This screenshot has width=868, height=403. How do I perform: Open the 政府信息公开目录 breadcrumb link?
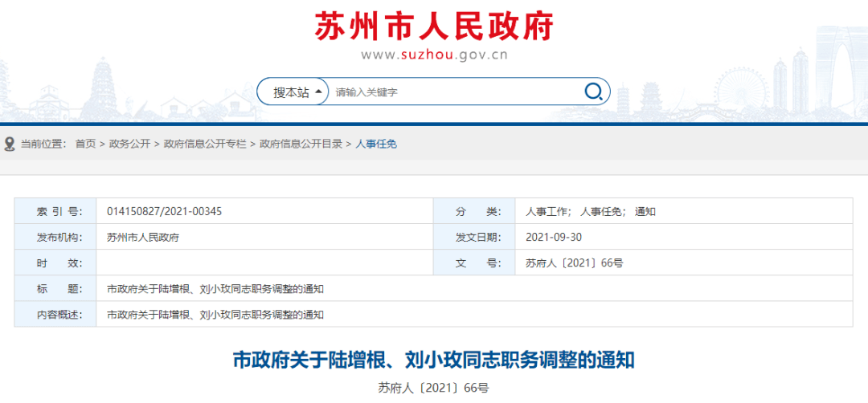301,145
